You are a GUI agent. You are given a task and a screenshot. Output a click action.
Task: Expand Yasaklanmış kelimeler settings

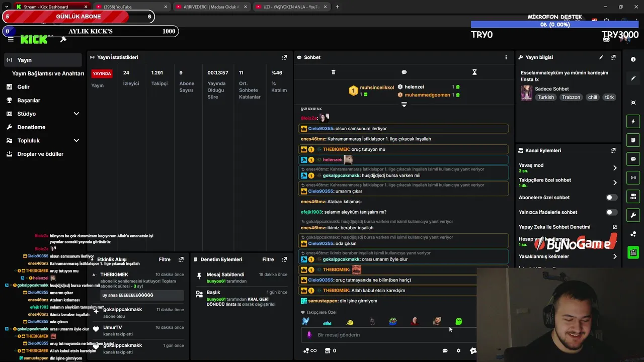(615, 256)
